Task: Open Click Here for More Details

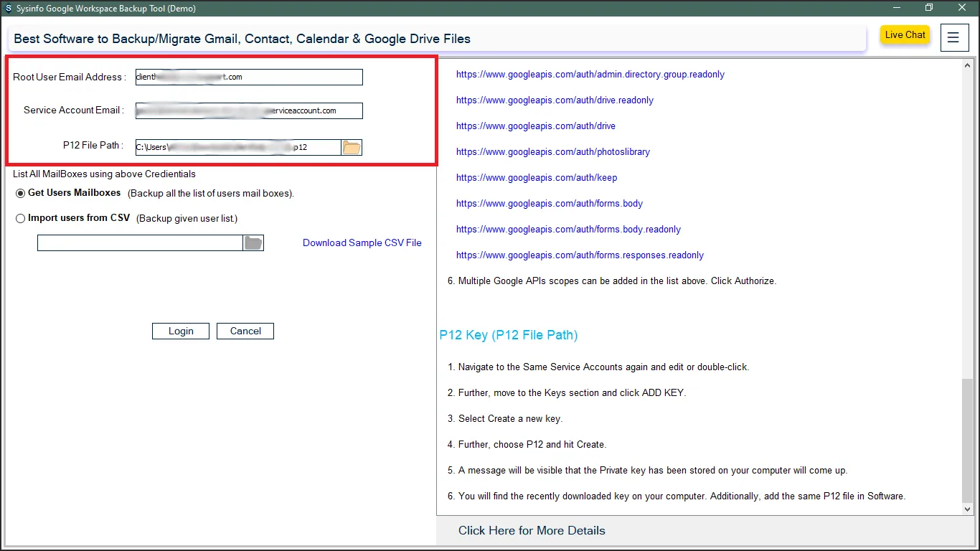Action: 532,531
